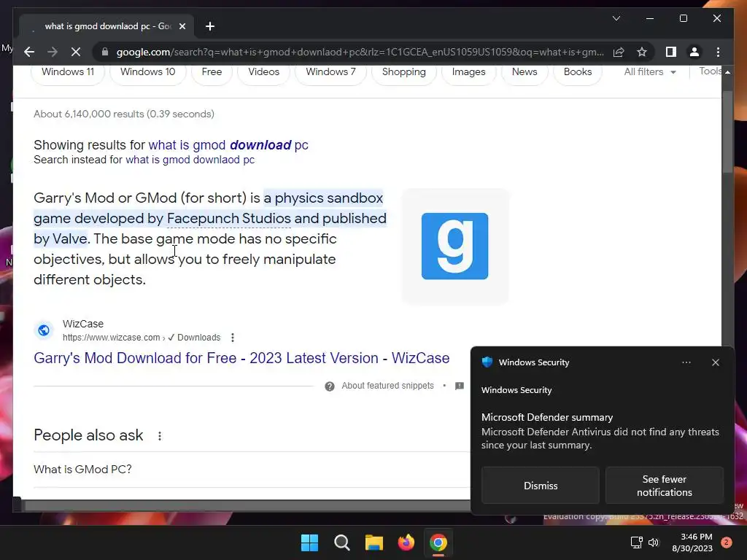This screenshot has height=560, width=747.
Task: Click the address bar URL
Action: (360, 52)
